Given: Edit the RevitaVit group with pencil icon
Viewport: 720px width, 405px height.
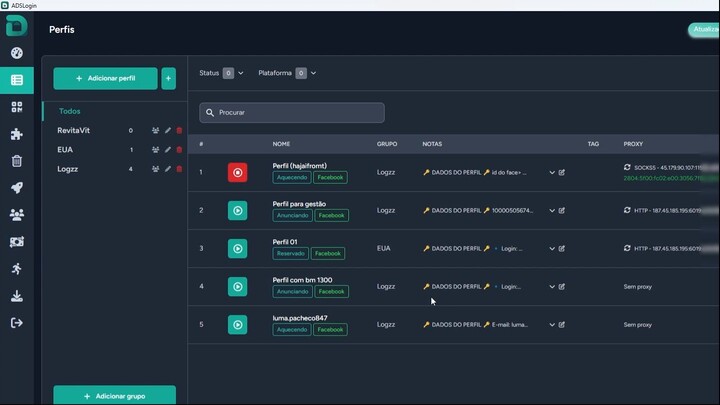Looking at the screenshot, I should [168, 130].
